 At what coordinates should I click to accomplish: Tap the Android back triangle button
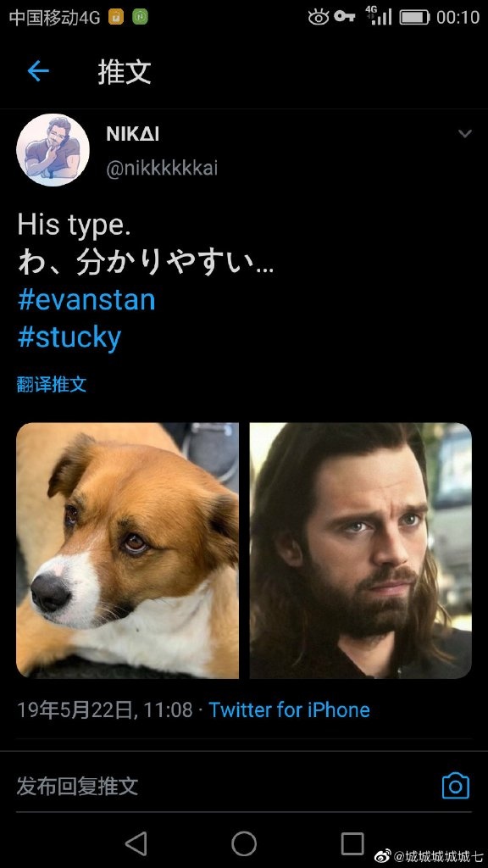click(136, 843)
